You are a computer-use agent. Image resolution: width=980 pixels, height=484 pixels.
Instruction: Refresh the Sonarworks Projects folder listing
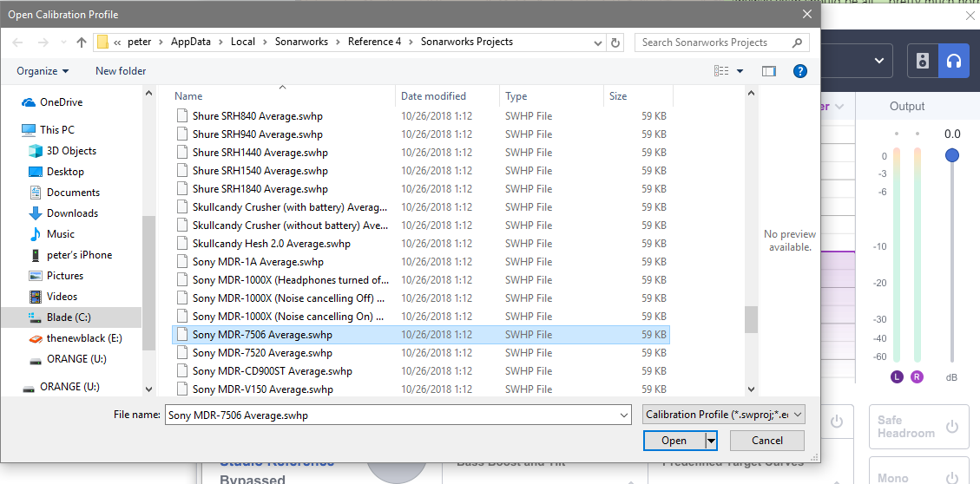(x=616, y=42)
